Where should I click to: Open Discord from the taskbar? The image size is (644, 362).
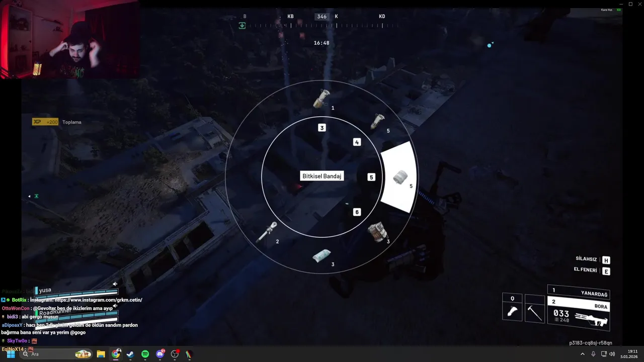160,354
